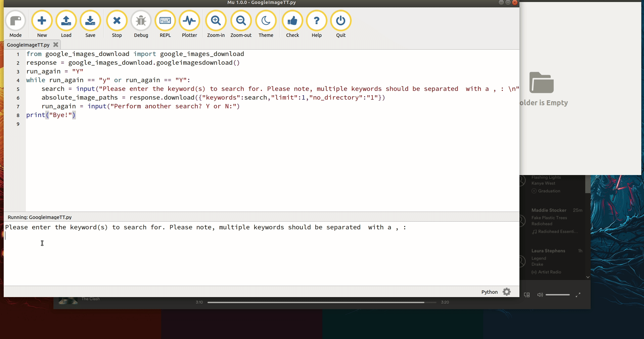The width and height of the screenshot is (644, 339).
Task: Open the devices icon in music player
Action: [527, 295]
